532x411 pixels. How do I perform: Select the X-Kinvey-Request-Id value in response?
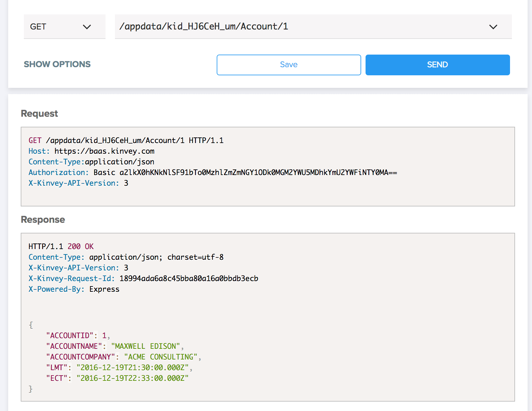(x=189, y=279)
